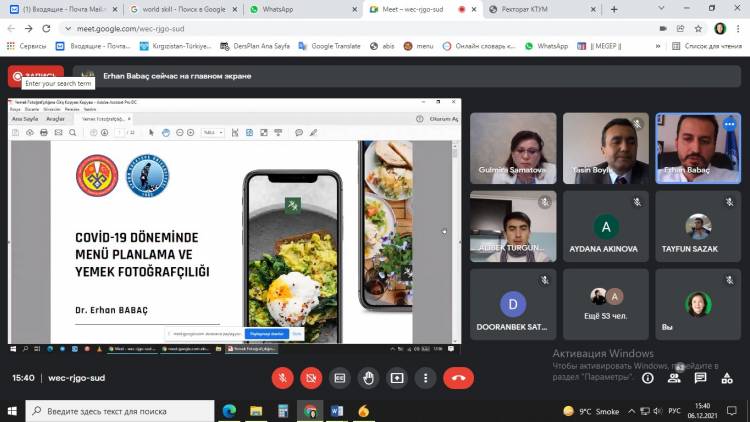Viewport: 750px width, 422px height.
Task: Open the activities panel icon
Action: pyautogui.click(x=727, y=378)
